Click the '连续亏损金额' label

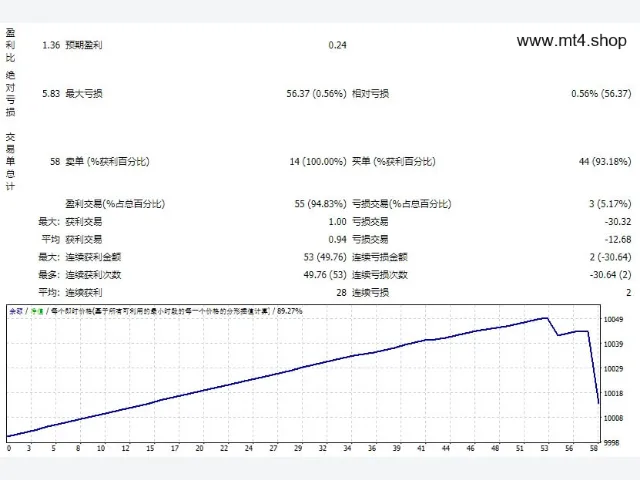380,257
